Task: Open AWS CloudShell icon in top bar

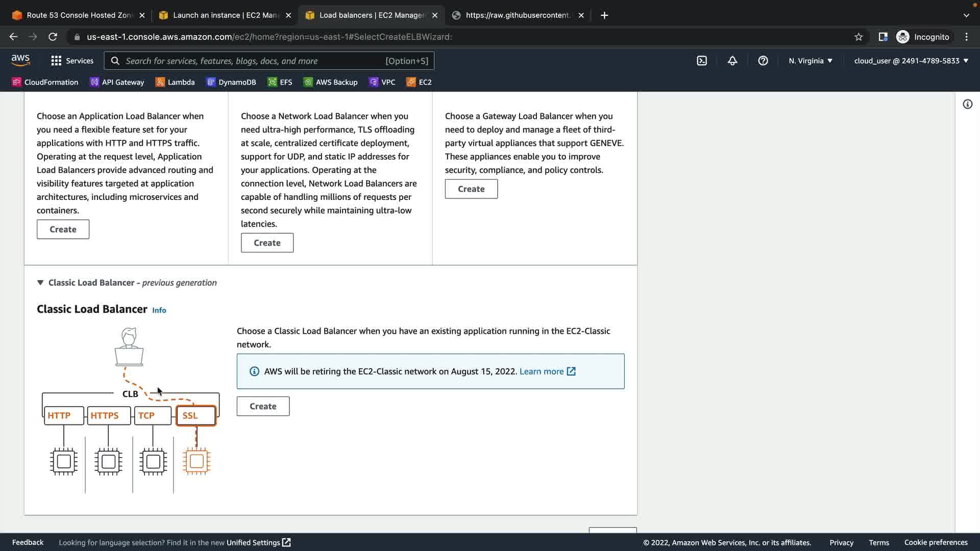Action: 702,61
